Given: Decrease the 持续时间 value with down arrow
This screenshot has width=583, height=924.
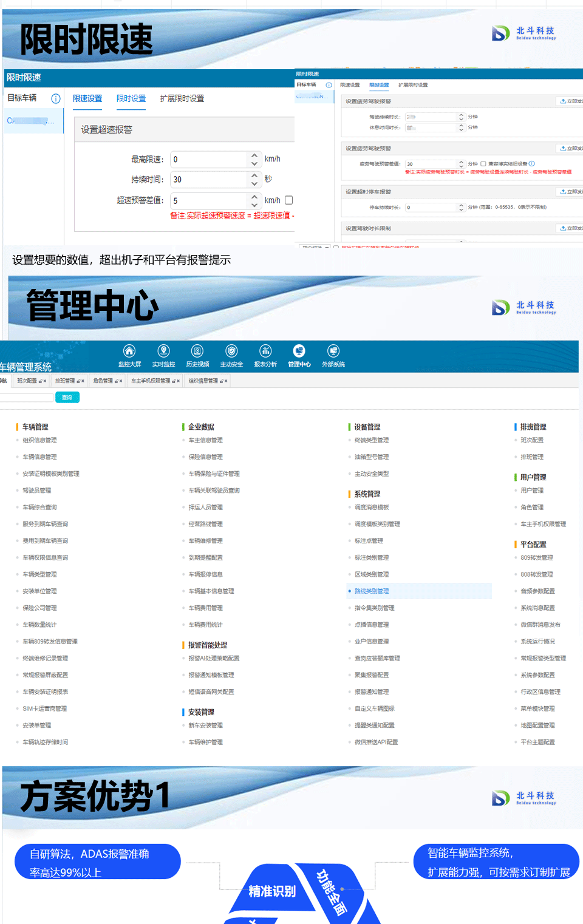Looking at the screenshot, I should [x=254, y=183].
